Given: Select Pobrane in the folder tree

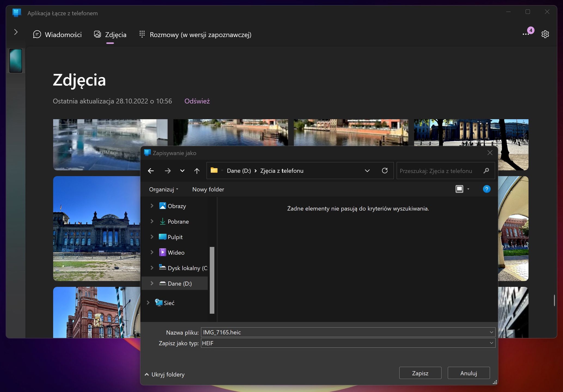Looking at the screenshot, I should [x=178, y=222].
